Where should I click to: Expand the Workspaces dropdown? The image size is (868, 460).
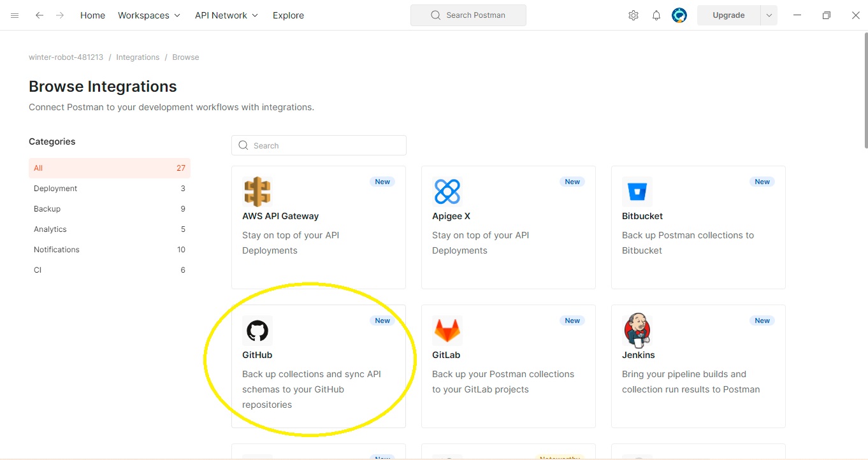[149, 15]
